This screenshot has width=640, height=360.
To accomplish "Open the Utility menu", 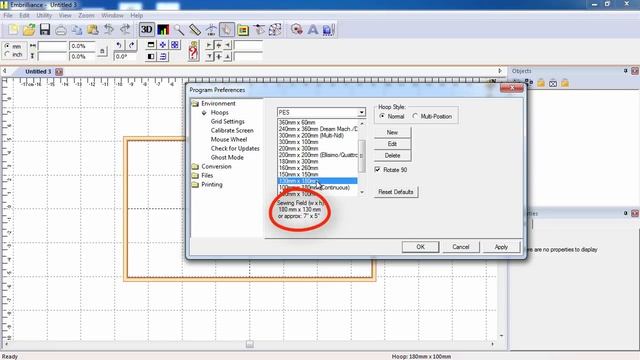I will [44, 15].
